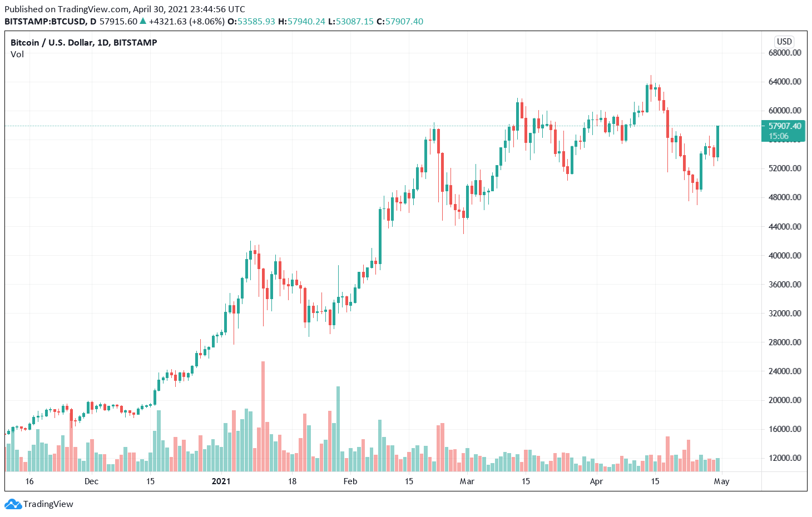Click the Apr date axis label
The width and height of the screenshot is (812, 517).
(x=596, y=481)
